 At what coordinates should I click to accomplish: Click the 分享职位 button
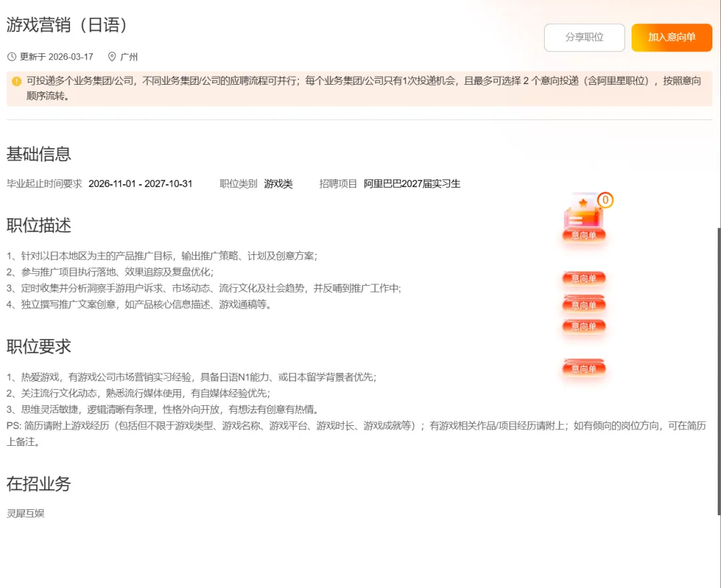[x=584, y=37]
